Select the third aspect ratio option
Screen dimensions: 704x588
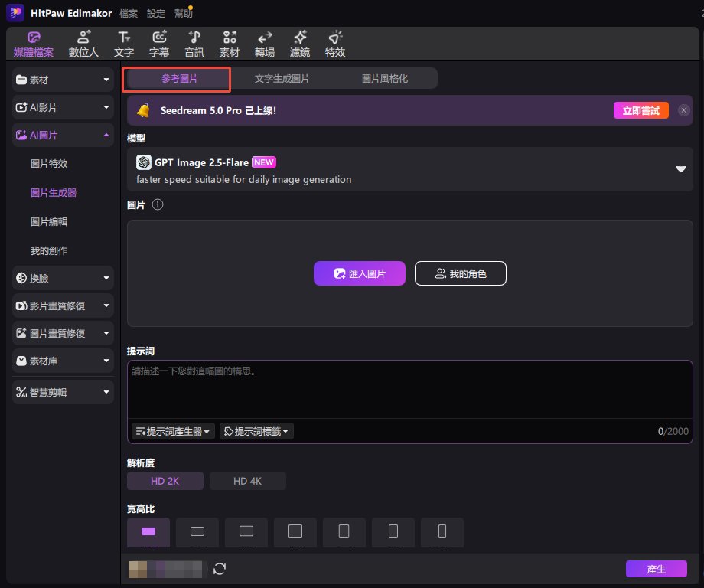tap(246, 532)
